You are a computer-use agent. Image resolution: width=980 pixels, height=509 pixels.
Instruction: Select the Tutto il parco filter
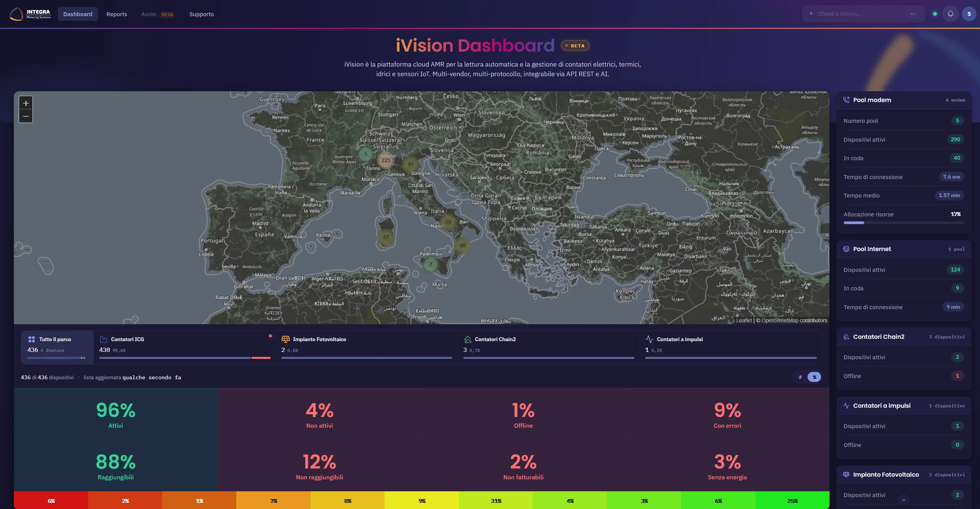click(57, 347)
